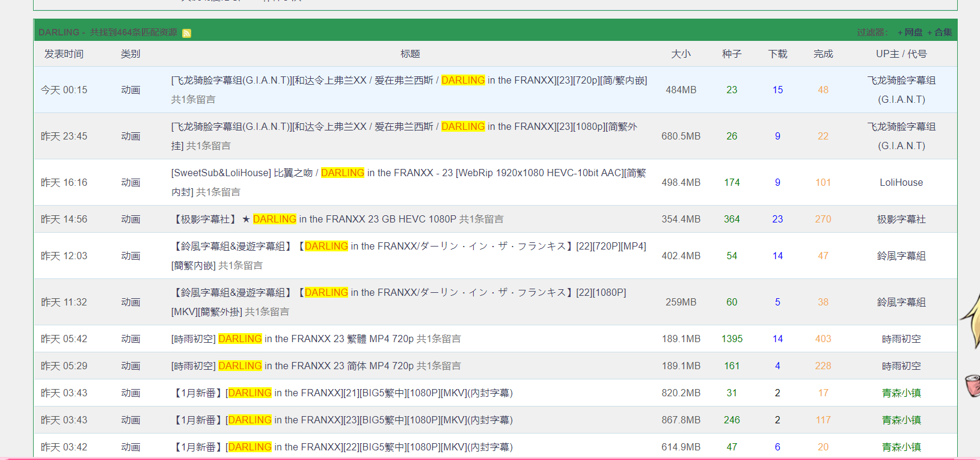This screenshot has height=460, width=980.
Task: Apply the +网盘 filter
Action: 910,32
